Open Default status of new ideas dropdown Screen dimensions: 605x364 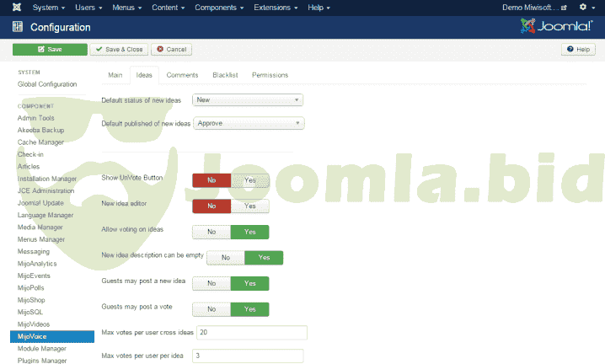point(248,100)
